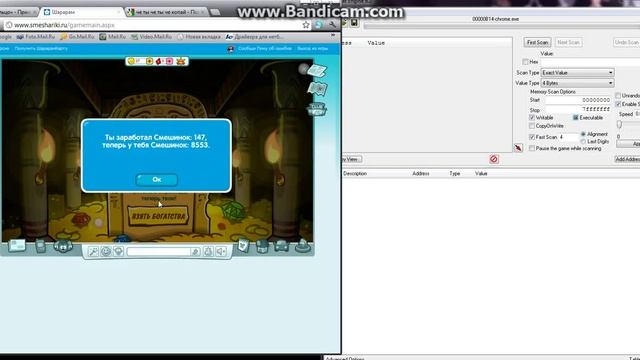The width and height of the screenshot is (640, 360).
Task: Open the Chrome wrench menu
Action: pos(332,25)
